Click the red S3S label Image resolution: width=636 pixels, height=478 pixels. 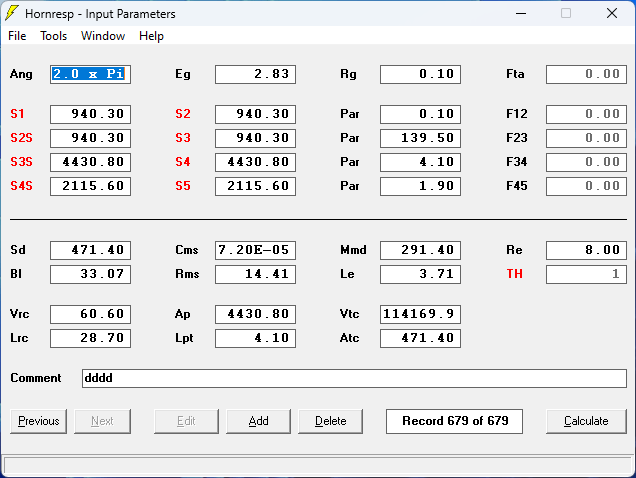pyautogui.click(x=21, y=161)
